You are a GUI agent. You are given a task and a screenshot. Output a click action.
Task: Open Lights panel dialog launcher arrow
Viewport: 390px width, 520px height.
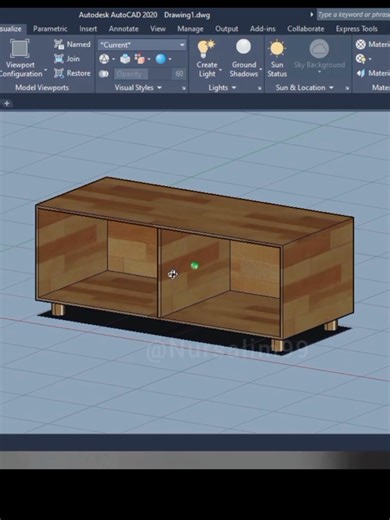click(259, 88)
